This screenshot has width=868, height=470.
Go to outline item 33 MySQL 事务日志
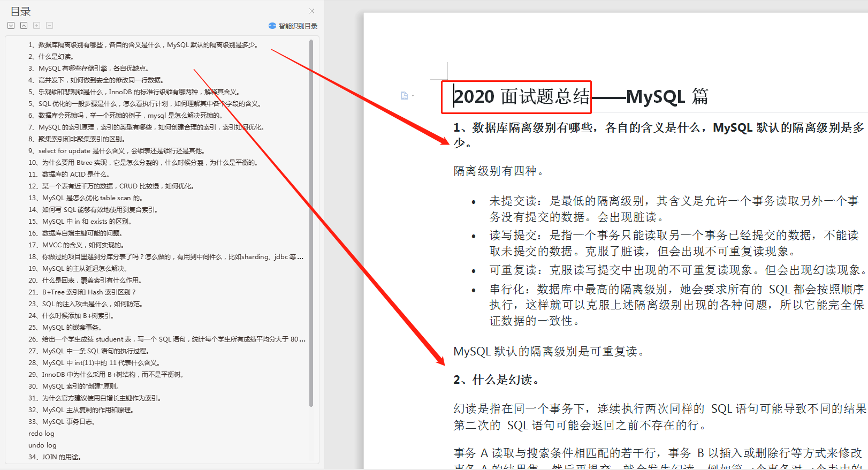coord(62,422)
